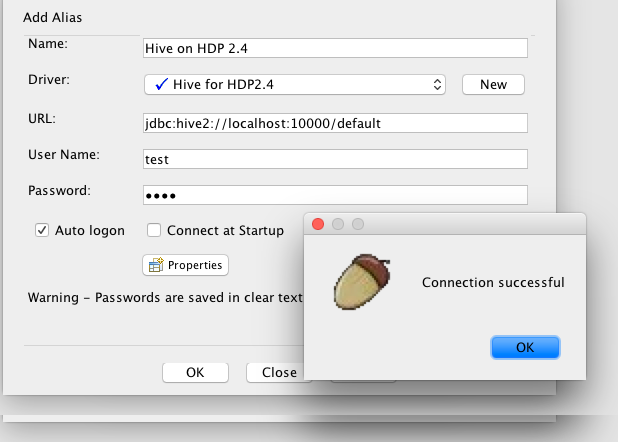Click the Add Alias title text
This screenshot has width=618, height=442.
tap(52, 17)
